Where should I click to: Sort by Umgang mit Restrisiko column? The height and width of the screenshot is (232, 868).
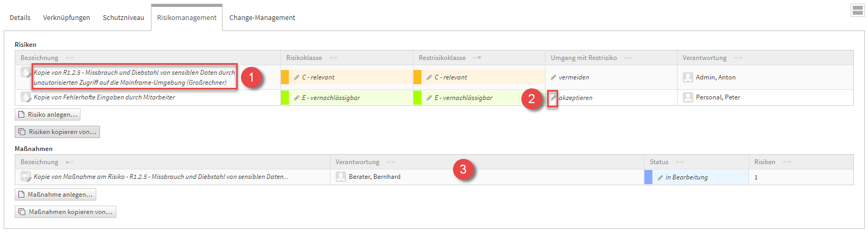(629, 58)
